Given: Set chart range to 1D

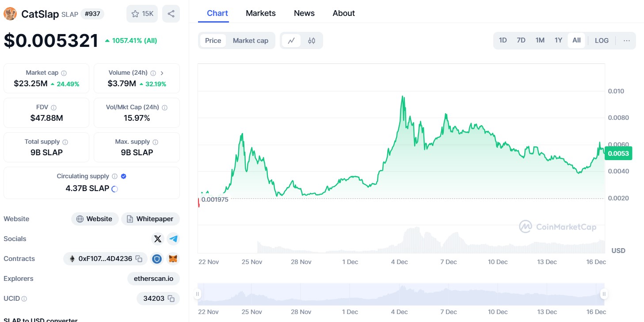Looking at the screenshot, I should [503, 41].
